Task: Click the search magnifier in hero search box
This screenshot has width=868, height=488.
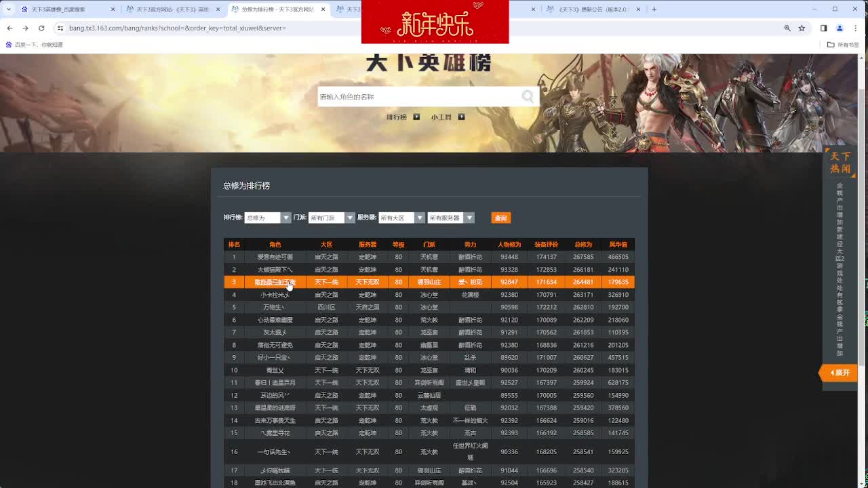Action: pos(528,97)
